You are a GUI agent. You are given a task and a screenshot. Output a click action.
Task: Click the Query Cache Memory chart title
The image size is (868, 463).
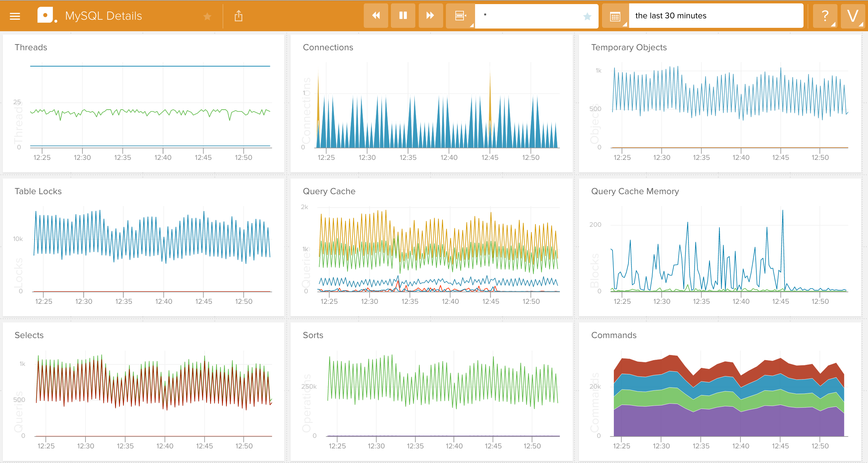pyautogui.click(x=635, y=191)
